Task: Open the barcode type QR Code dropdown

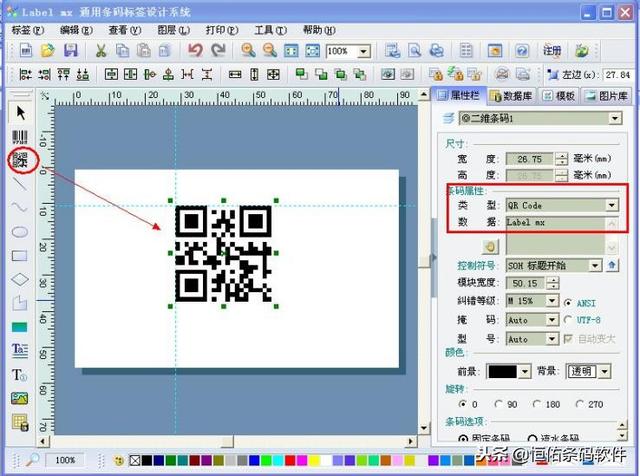Action: coord(611,205)
